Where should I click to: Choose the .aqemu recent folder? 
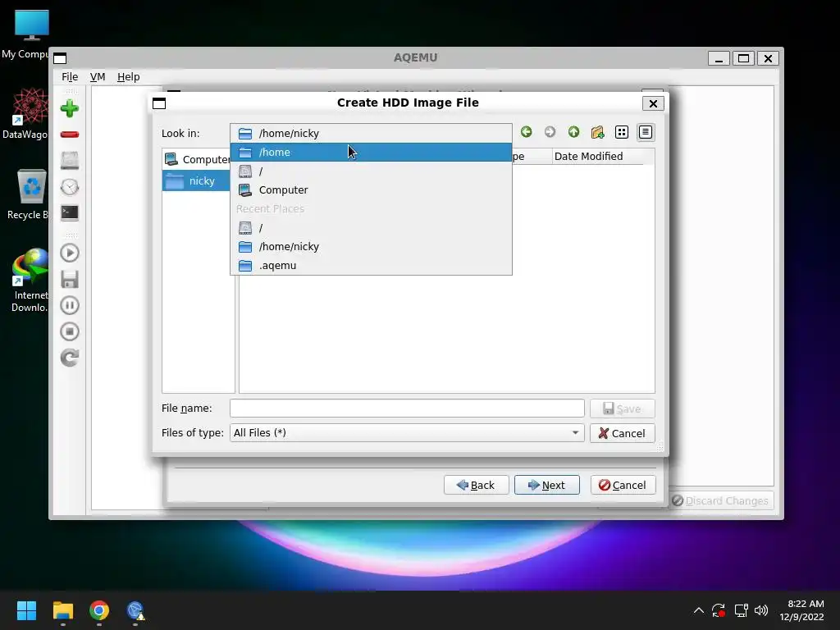point(371,265)
